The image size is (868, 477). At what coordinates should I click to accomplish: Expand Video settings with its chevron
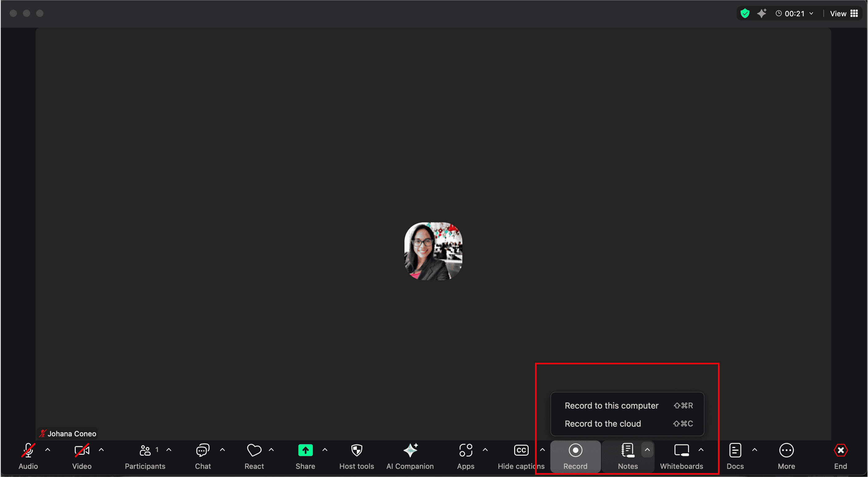(x=101, y=450)
